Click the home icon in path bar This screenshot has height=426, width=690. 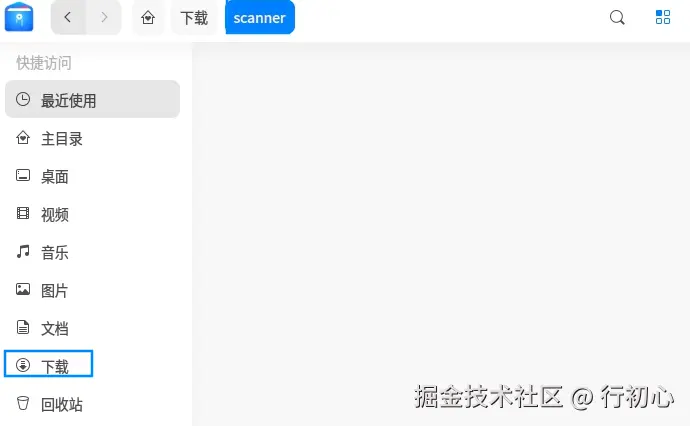[x=148, y=18]
